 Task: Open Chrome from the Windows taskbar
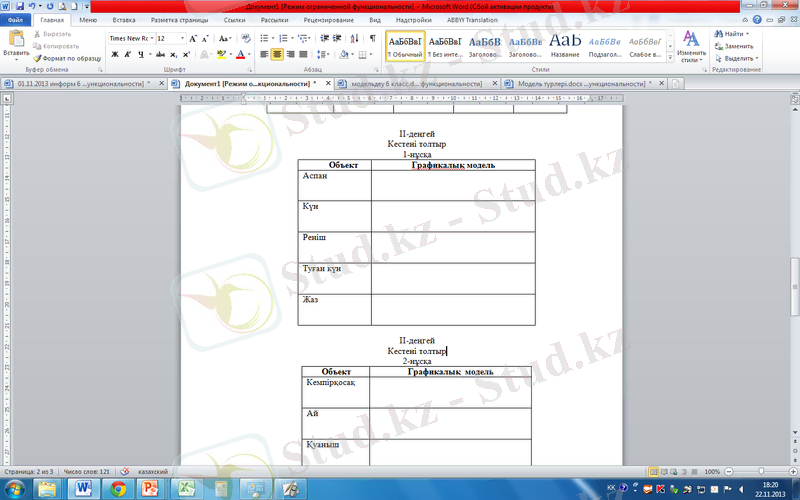point(118,488)
